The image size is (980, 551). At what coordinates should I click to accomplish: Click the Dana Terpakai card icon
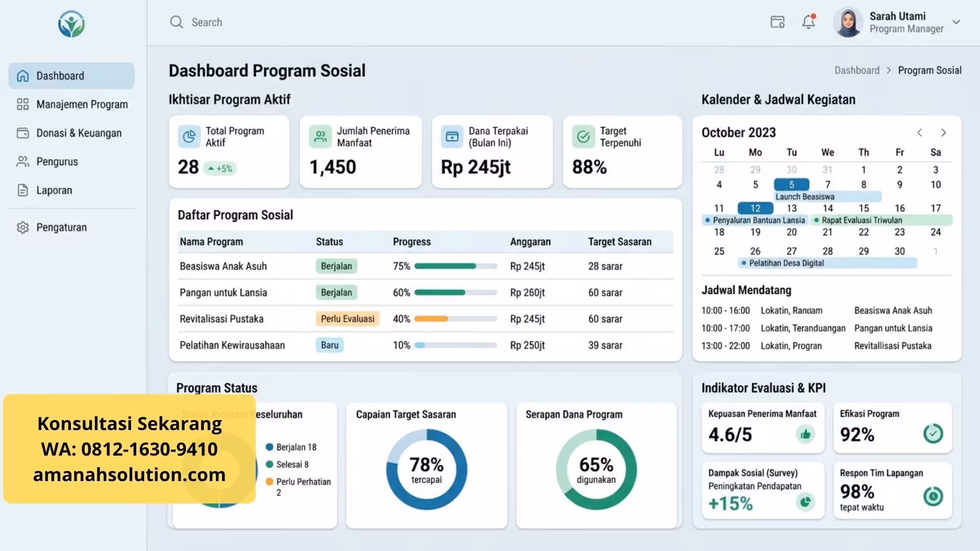(x=452, y=137)
